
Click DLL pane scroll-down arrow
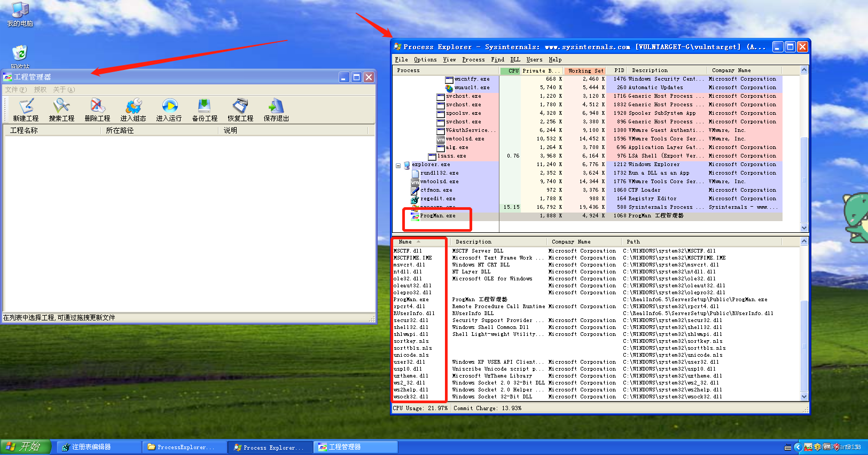tap(804, 397)
